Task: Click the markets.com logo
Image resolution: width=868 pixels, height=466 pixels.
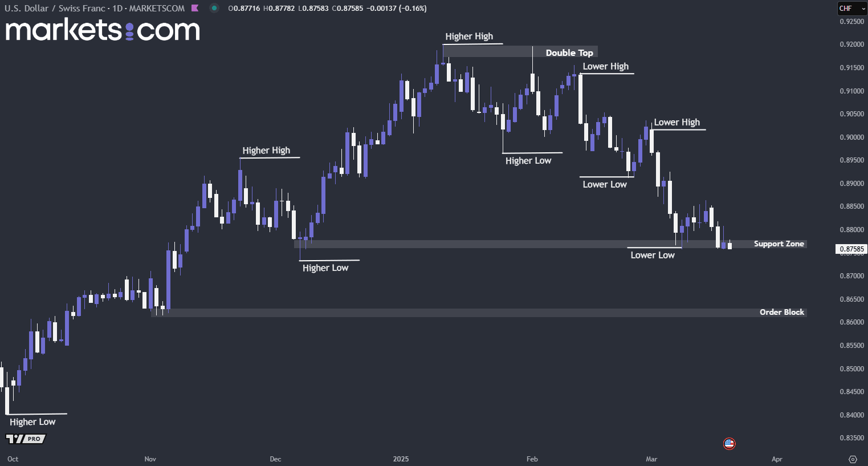Action: point(103,30)
